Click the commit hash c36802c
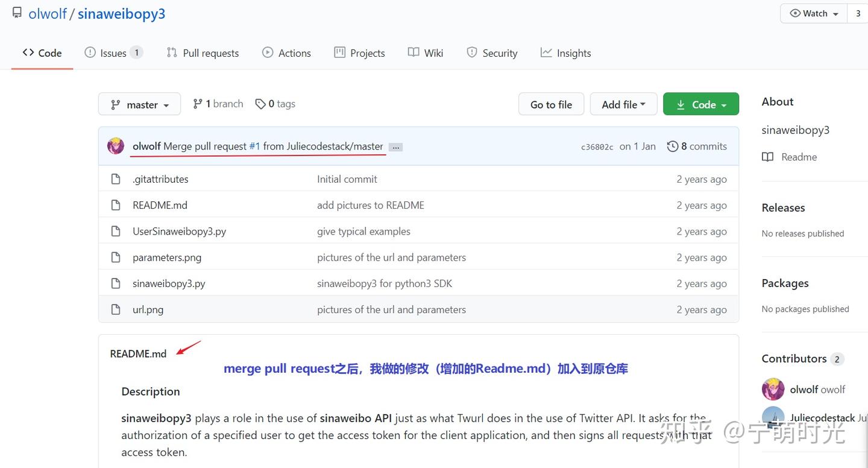 597,146
